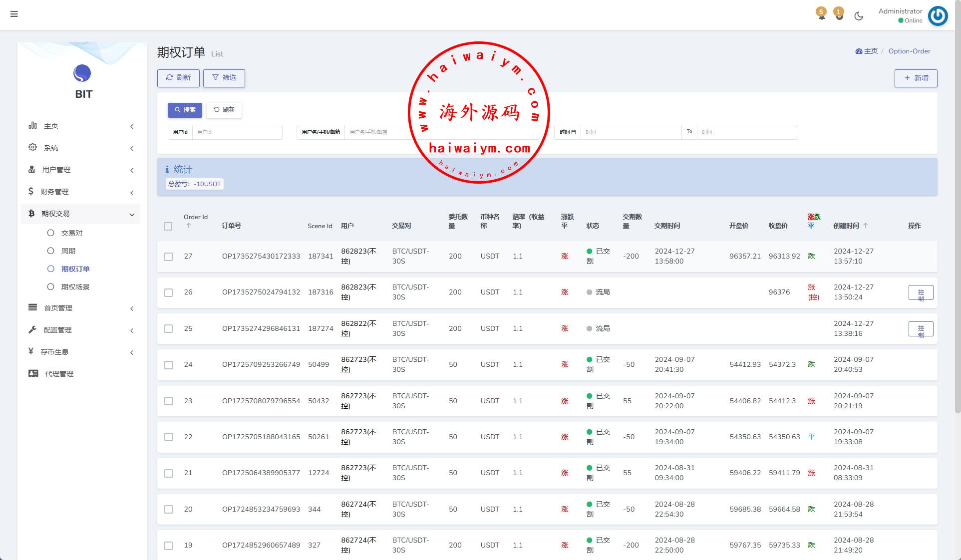Click the hamburger menu icon
The height and width of the screenshot is (560, 961).
point(14,14)
